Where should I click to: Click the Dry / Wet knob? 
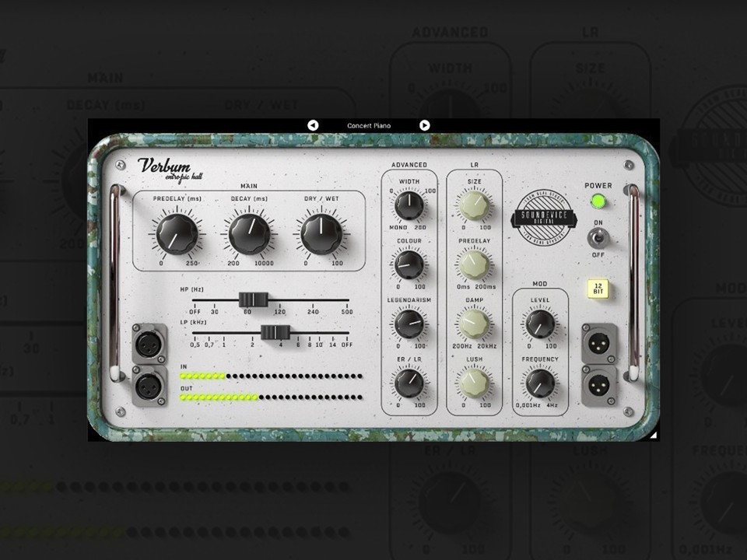pos(321,234)
